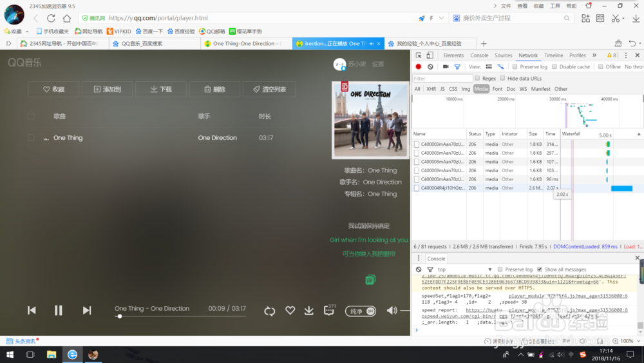This screenshot has width=644, height=363.
Task: Select the inspect element tool in DevTools
Action: 419,55
